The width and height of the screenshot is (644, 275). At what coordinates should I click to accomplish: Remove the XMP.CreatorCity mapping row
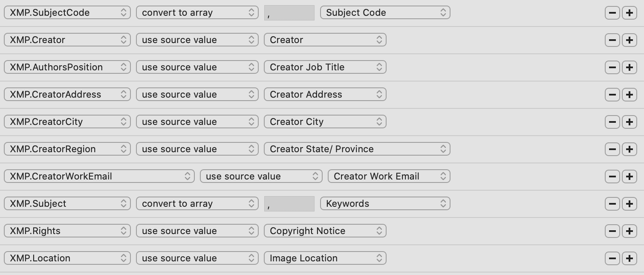coord(612,122)
